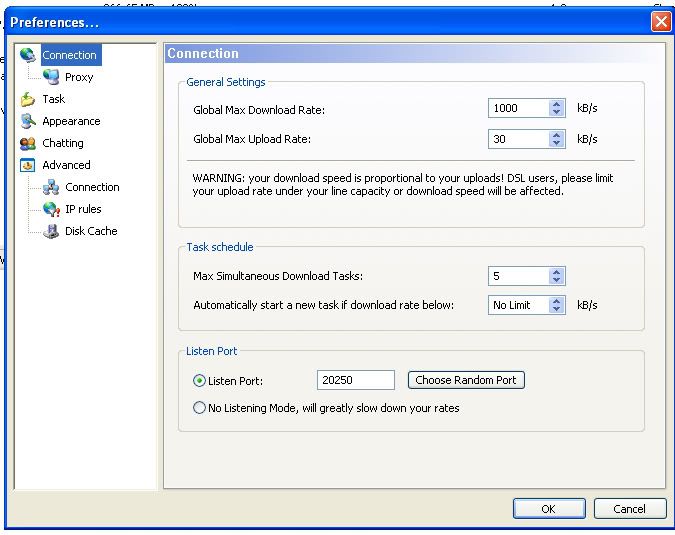Confirm settings with the OK button
Viewport: 675px width, 535px height.
pos(548,508)
